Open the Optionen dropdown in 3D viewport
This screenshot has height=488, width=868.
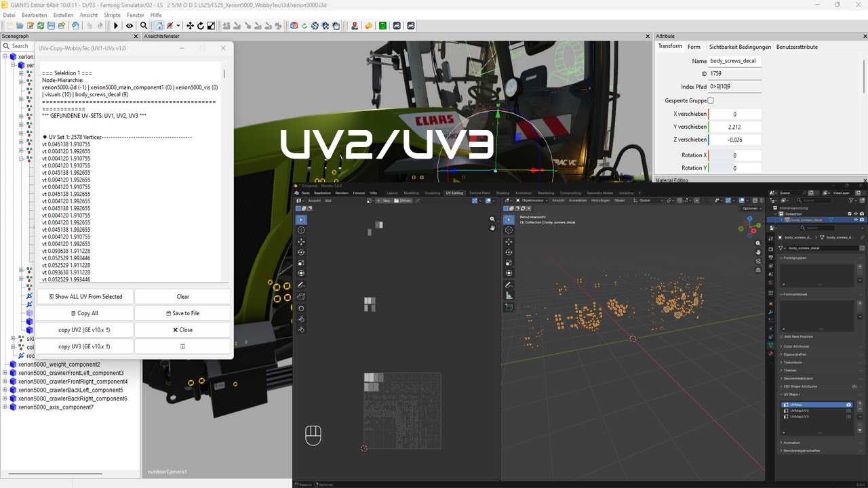pyautogui.click(x=751, y=208)
